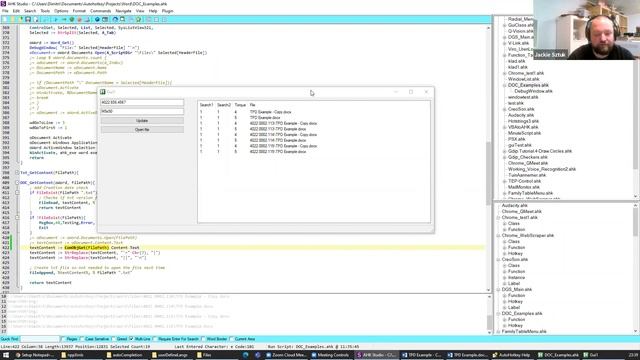This screenshot has width=640, height=360.
Task: Expand the TBP-Control.ahk tree node
Action: (x=504, y=181)
